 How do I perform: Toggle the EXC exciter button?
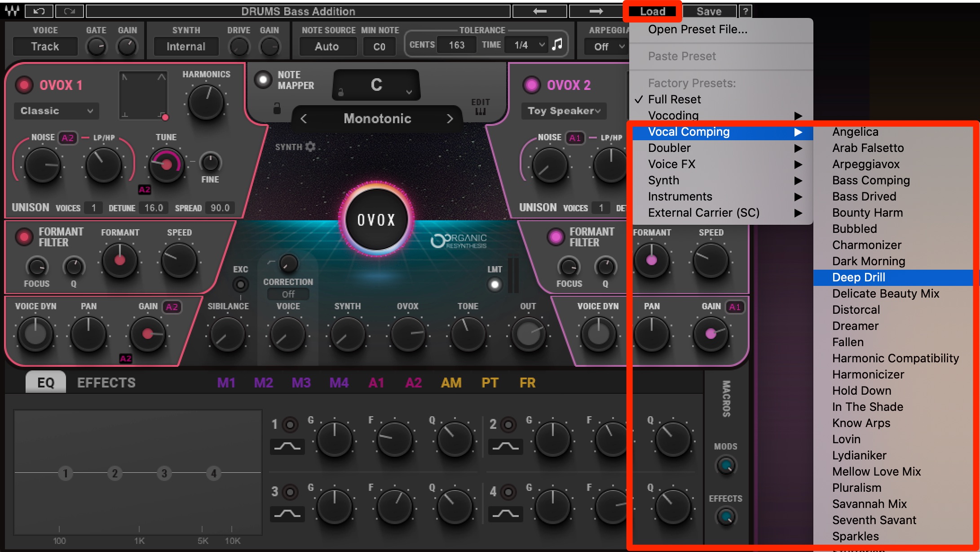pos(241,284)
